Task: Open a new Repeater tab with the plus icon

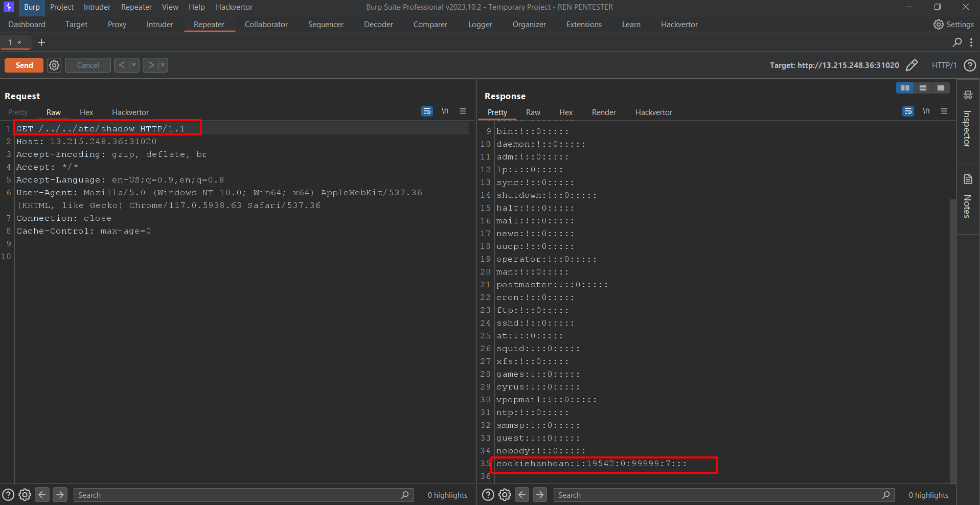Action: (41, 42)
